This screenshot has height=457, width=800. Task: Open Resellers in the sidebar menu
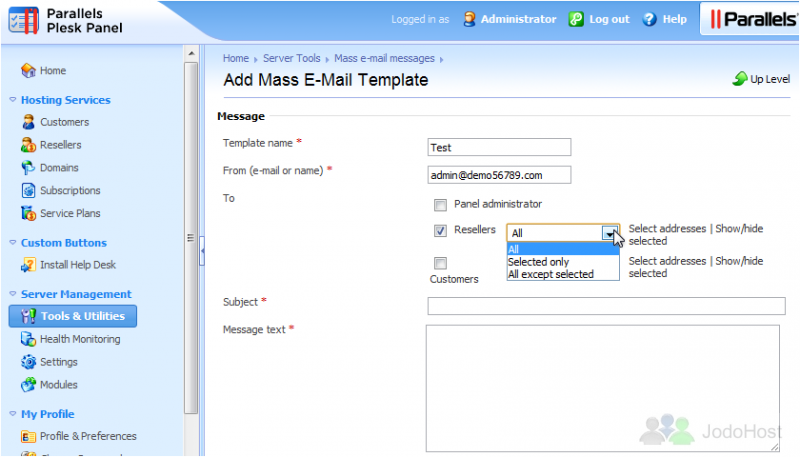pos(61,145)
